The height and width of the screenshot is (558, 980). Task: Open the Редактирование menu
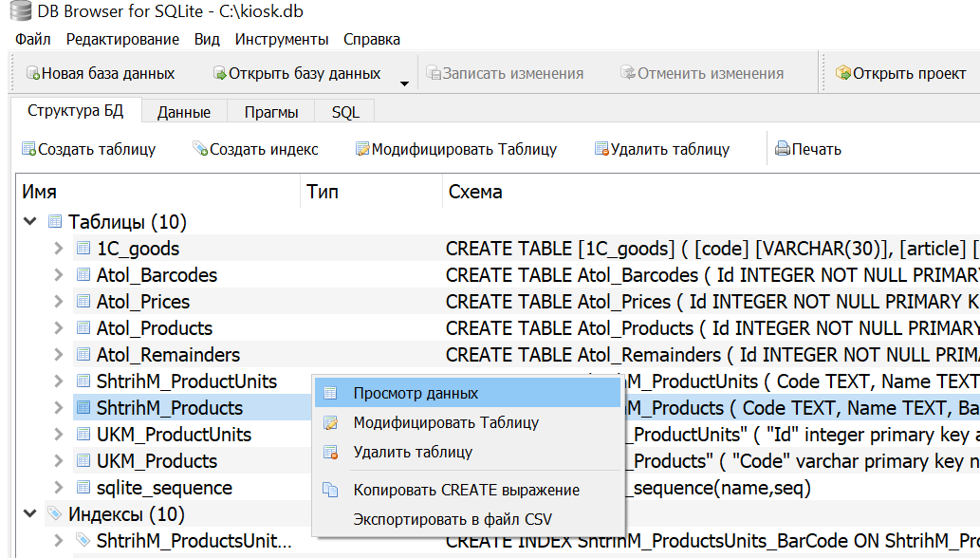122,39
